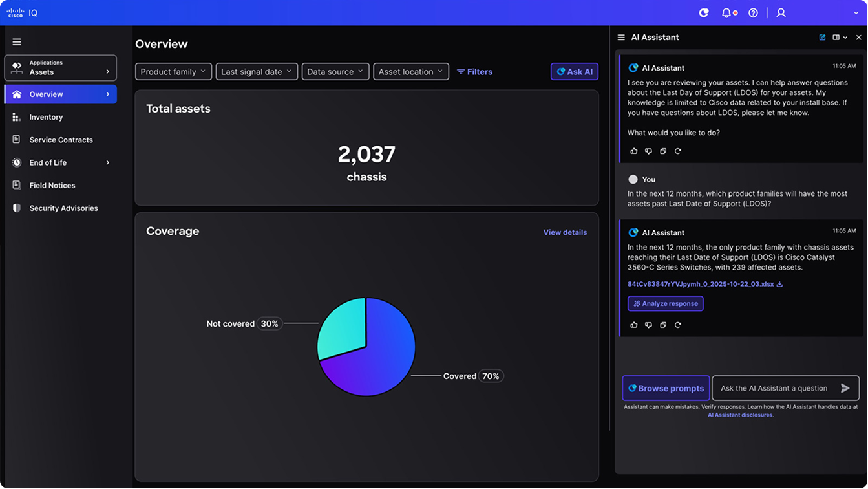This screenshot has width=868, height=489.
Task: Close the AI Assistant panel
Action: (858, 38)
